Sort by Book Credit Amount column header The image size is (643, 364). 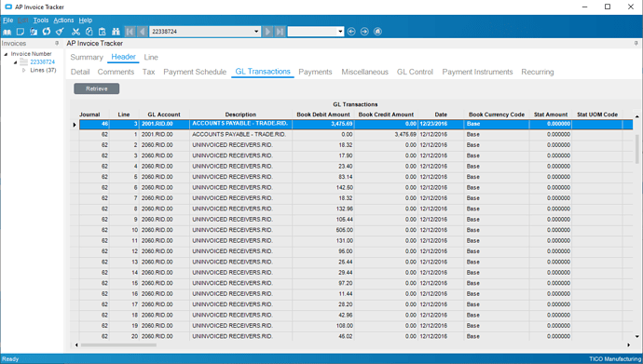pyautogui.click(x=386, y=115)
